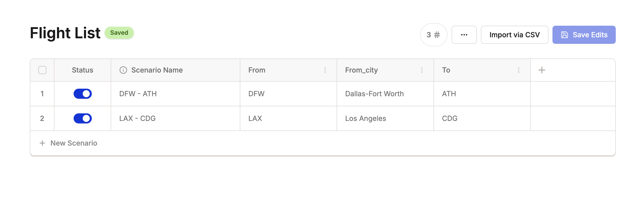Disable status switch for LAX - CDG
Image resolution: width=644 pixels, height=199 pixels.
point(82,118)
